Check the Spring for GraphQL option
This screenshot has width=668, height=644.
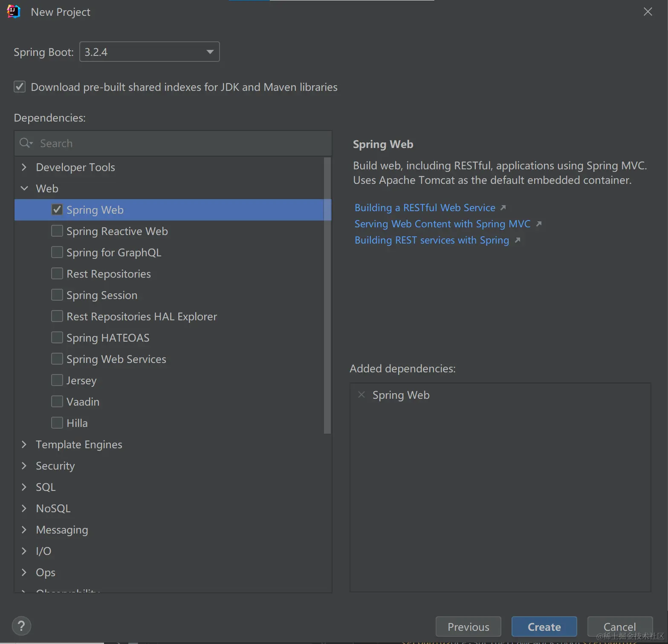57,252
